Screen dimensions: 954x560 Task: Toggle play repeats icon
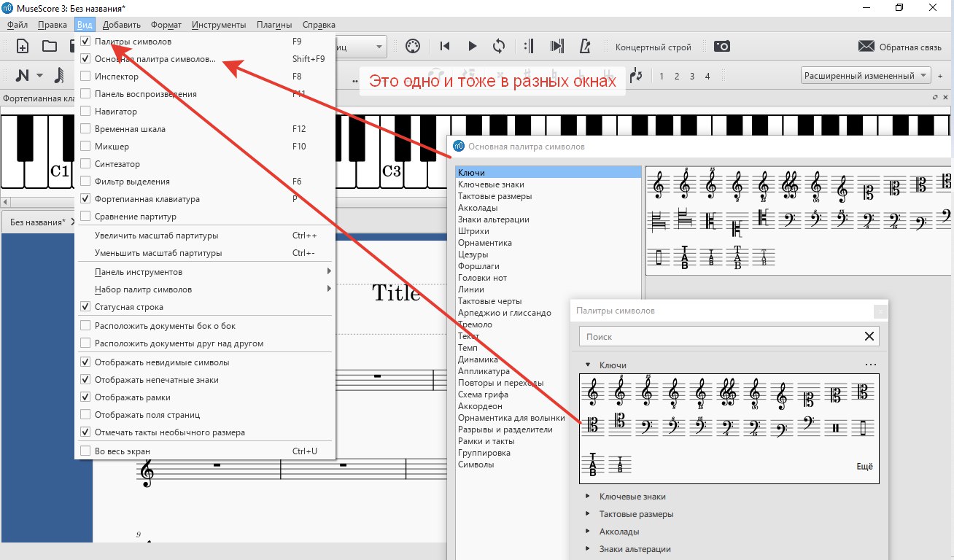[530, 46]
